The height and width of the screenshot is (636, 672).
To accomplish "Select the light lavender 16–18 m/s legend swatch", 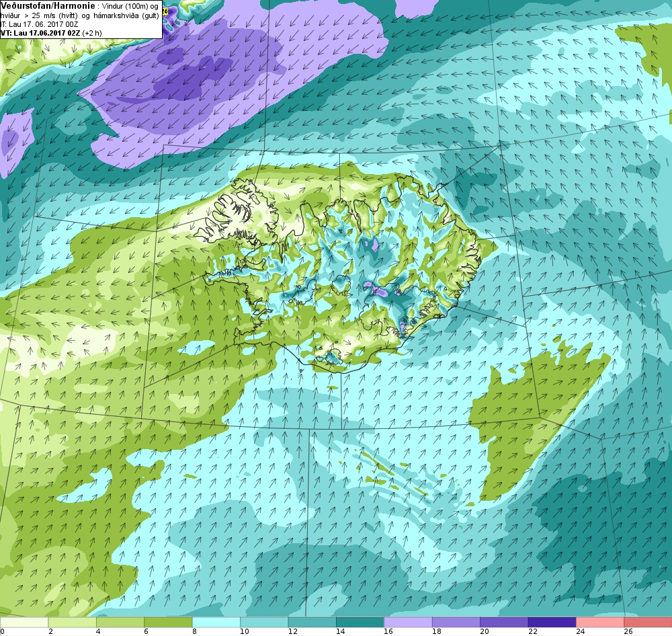I will click(408, 622).
